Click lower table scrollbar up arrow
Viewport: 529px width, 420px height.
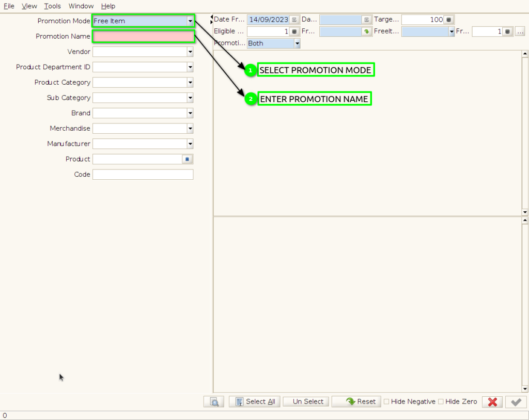point(525,220)
